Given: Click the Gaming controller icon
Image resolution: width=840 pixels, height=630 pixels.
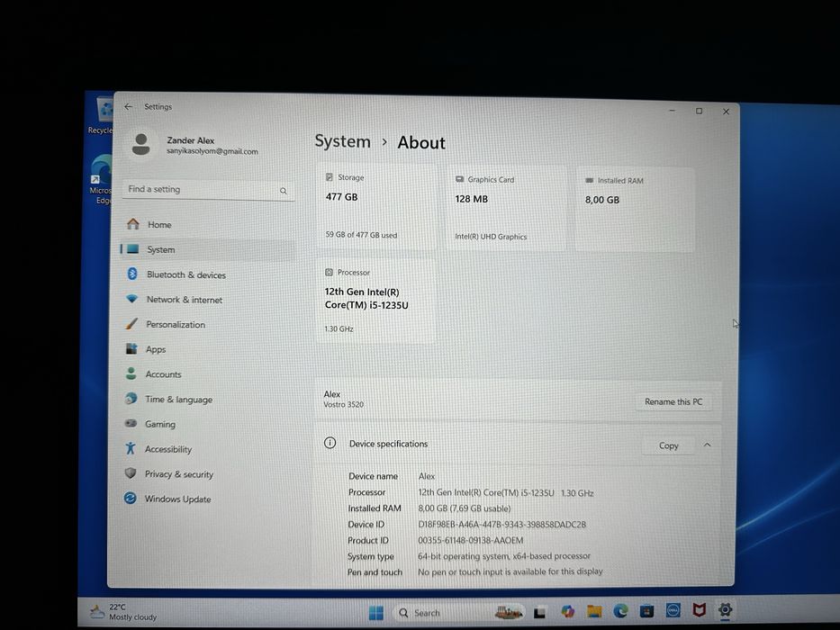Looking at the screenshot, I should (131, 423).
